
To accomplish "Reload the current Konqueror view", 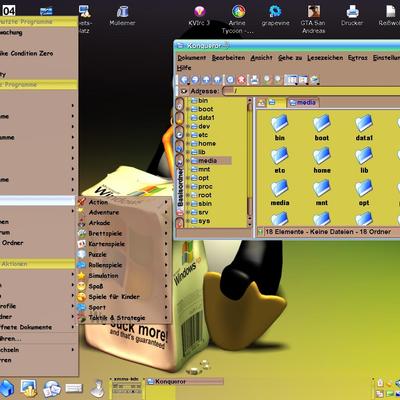I will click(230, 80).
